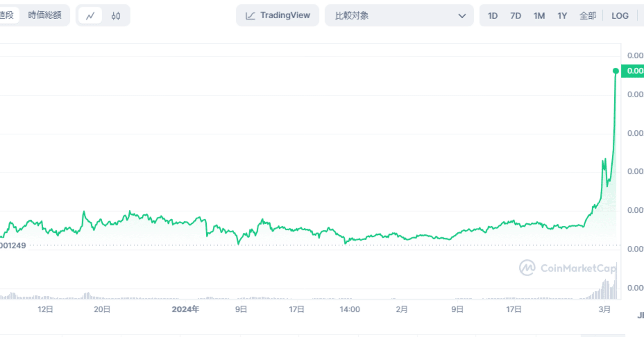This screenshot has height=337, width=644.
Task: Open the TradingView chart
Action: point(278,16)
